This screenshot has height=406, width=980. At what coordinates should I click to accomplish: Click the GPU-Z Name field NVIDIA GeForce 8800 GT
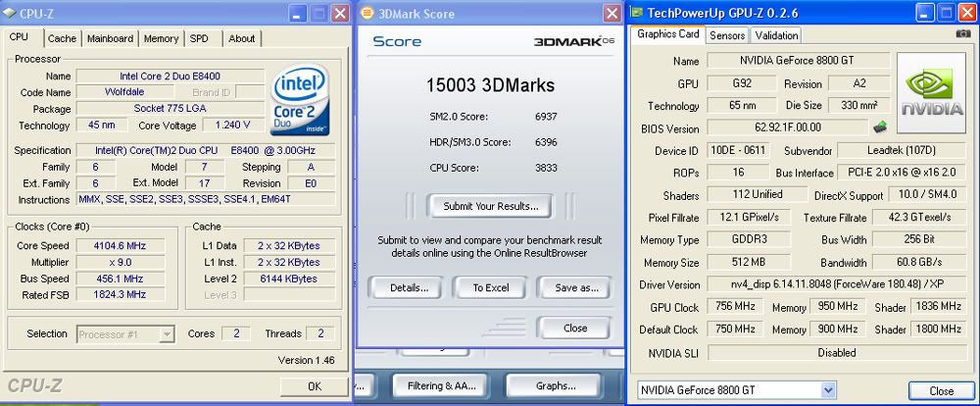pos(797,61)
